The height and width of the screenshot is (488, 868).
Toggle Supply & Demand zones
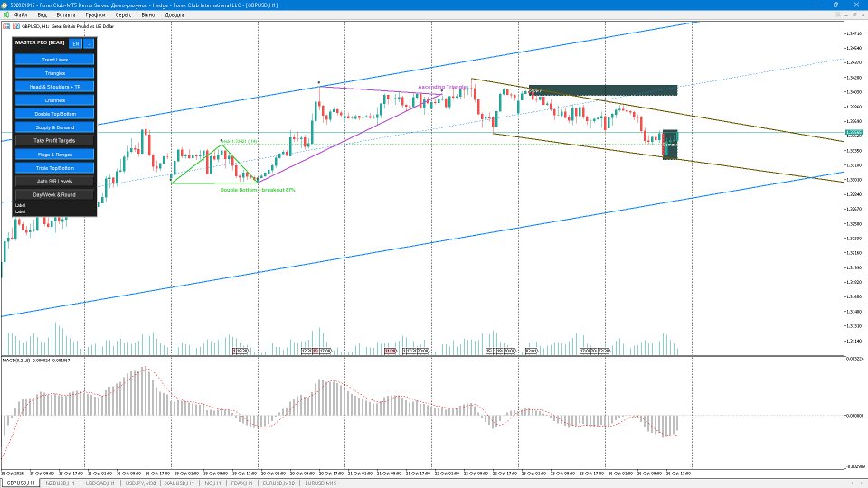(55, 127)
